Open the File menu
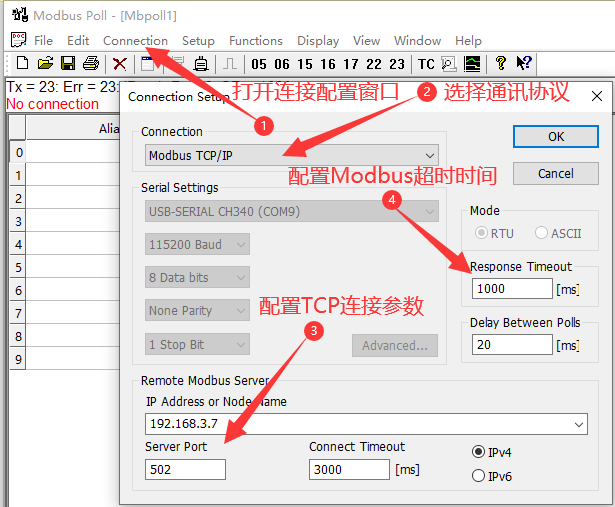This screenshot has width=615, height=507. pyautogui.click(x=43, y=40)
